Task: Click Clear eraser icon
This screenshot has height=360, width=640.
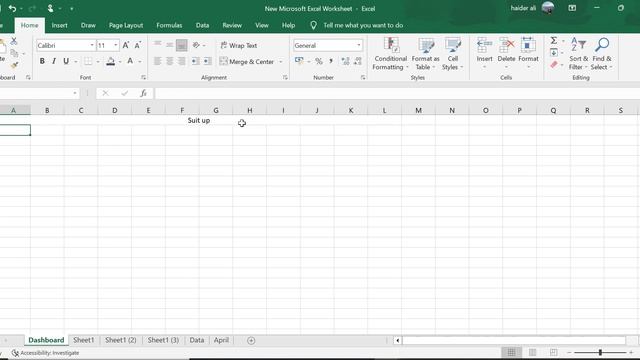Action: [554, 65]
